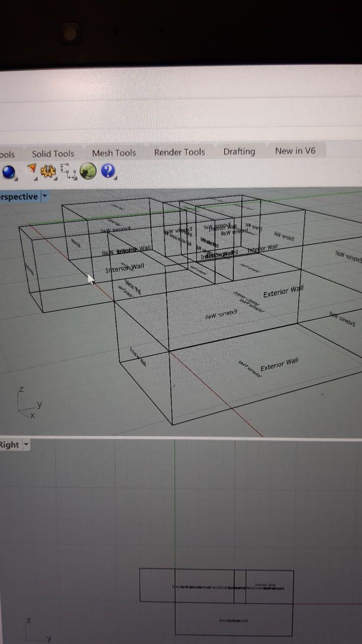Click the blue sphere render icon
This screenshot has width=362, height=644.
tap(9, 172)
